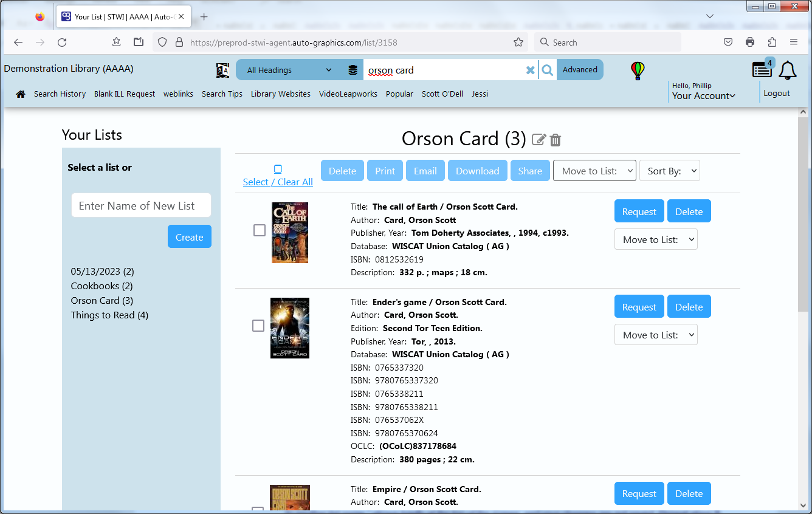The image size is (812, 514).
Task: Open Library Websites
Action: click(x=281, y=94)
